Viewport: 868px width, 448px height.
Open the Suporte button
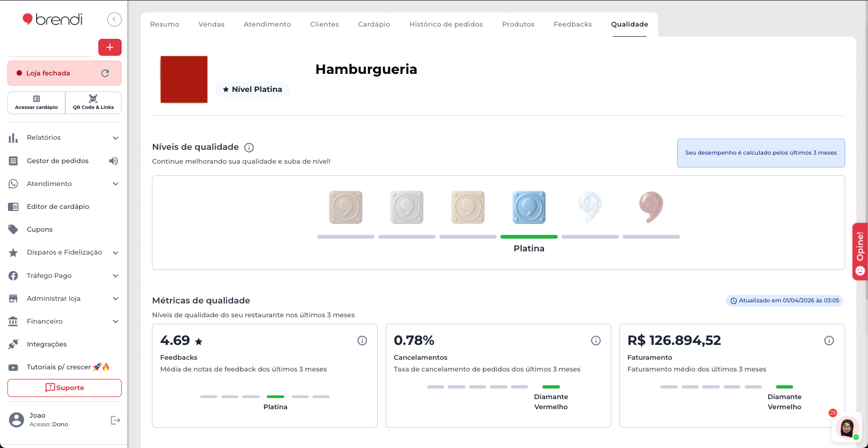click(64, 388)
